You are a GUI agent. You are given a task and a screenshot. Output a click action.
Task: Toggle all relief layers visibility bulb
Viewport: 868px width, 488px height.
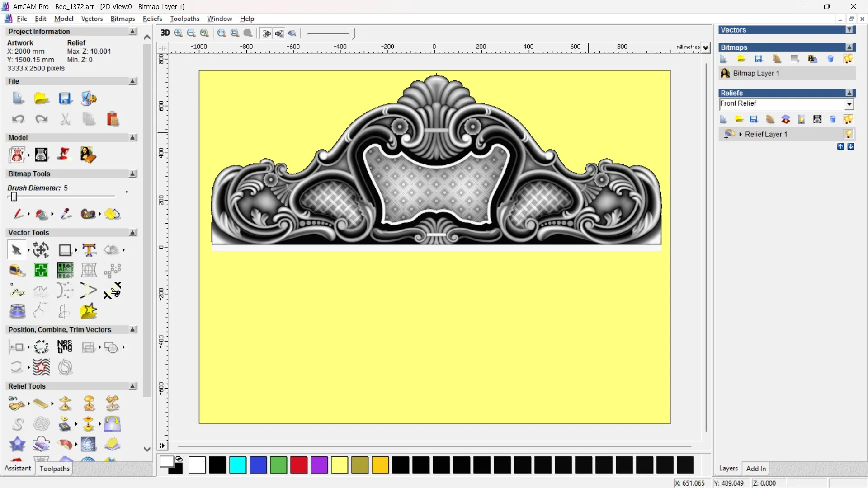coord(848,119)
